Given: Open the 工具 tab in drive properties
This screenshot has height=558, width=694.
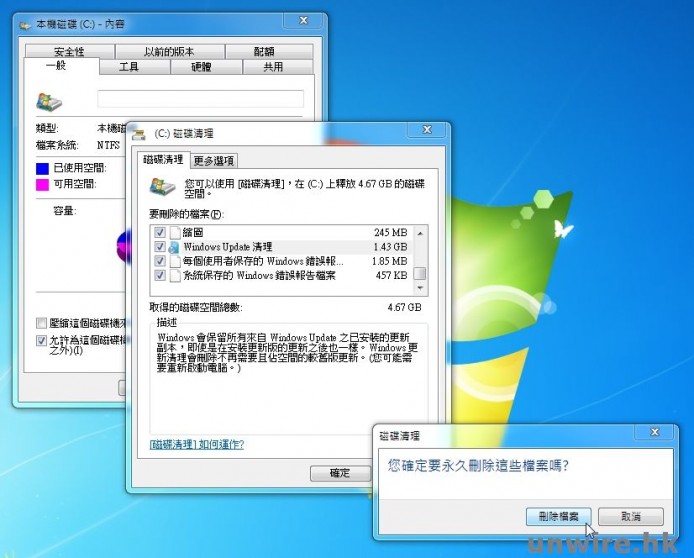Looking at the screenshot, I should [x=128, y=67].
